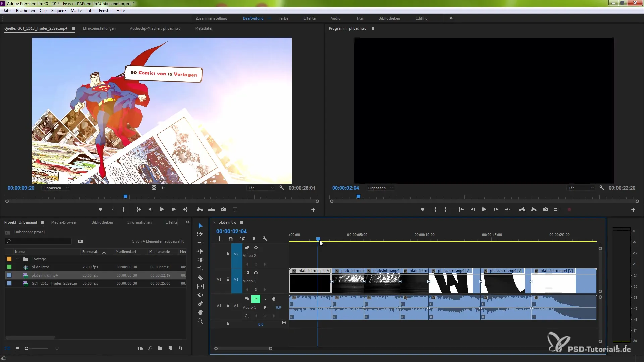Play the Program monitor sequence
Screen dimensions: 644x362
point(484,209)
